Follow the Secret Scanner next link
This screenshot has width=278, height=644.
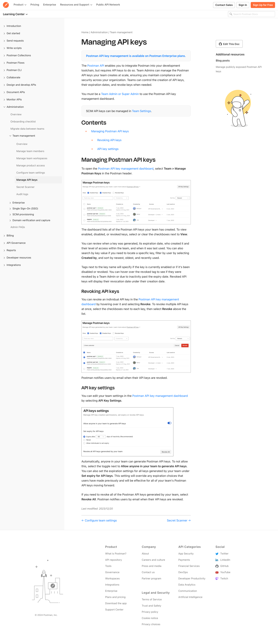click(179, 520)
